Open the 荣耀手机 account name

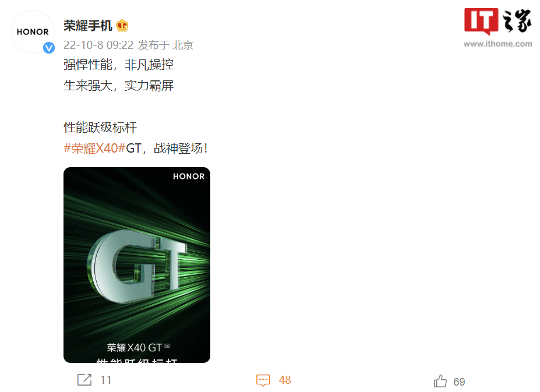coord(88,26)
